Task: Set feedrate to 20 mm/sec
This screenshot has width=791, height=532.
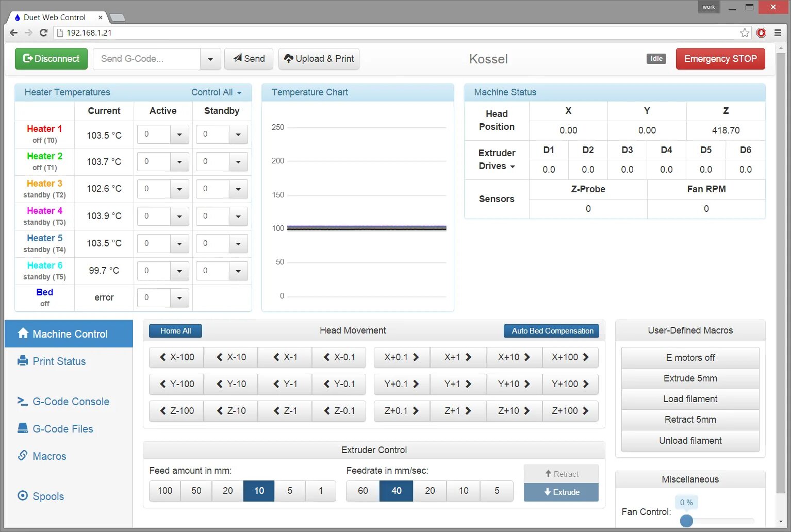Action: [x=430, y=491]
